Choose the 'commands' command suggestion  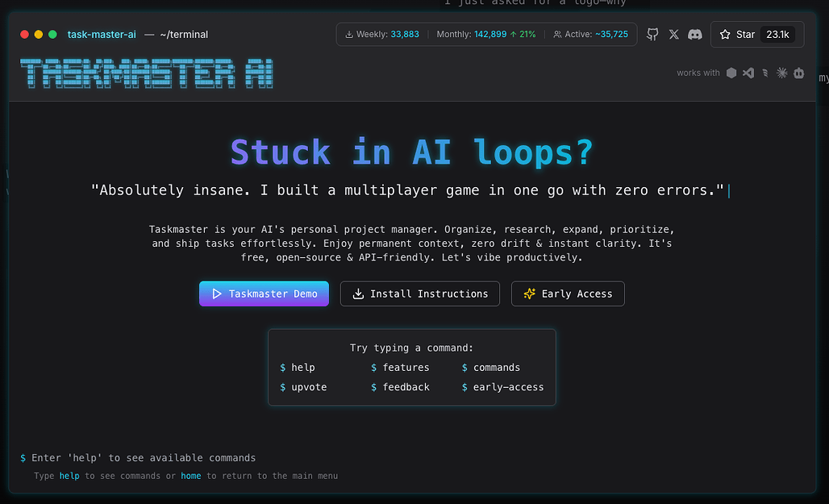tap(496, 368)
